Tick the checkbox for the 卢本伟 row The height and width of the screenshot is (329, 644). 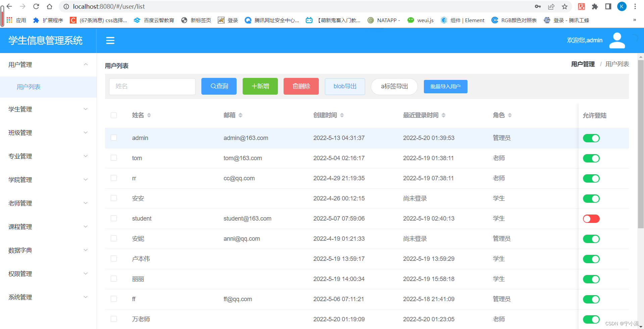coord(114,258)
